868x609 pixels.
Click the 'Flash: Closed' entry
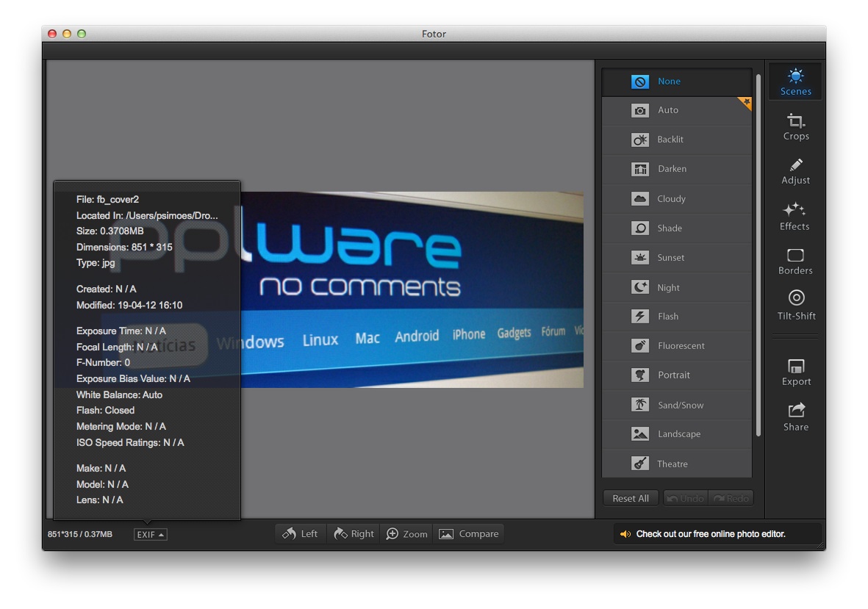105,411
